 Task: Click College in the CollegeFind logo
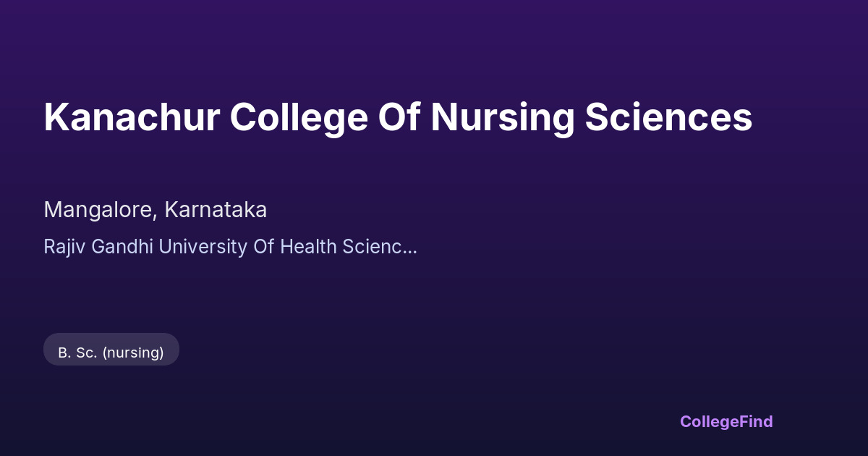[x=710, y=421]
